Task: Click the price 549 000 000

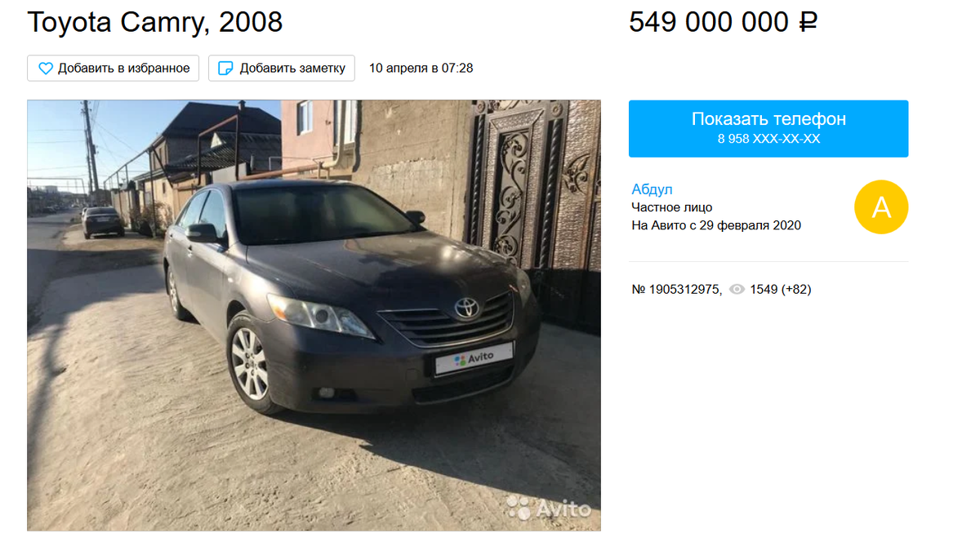Action: point(709,23)
